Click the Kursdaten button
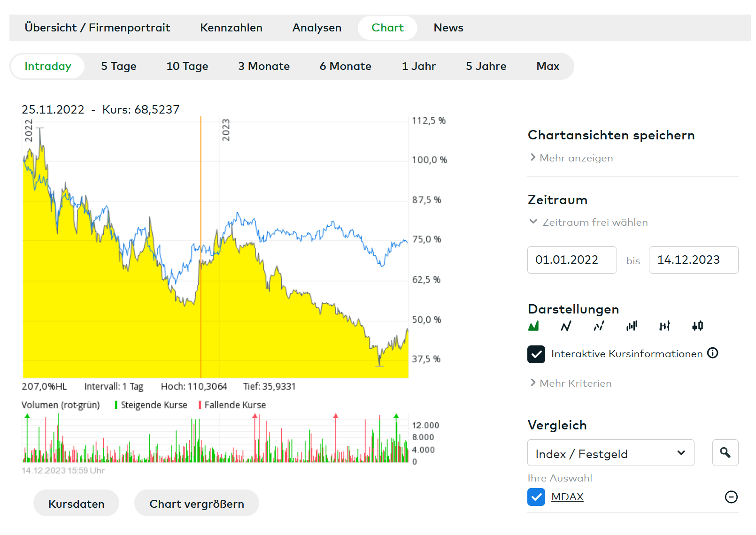 point(76,504)
